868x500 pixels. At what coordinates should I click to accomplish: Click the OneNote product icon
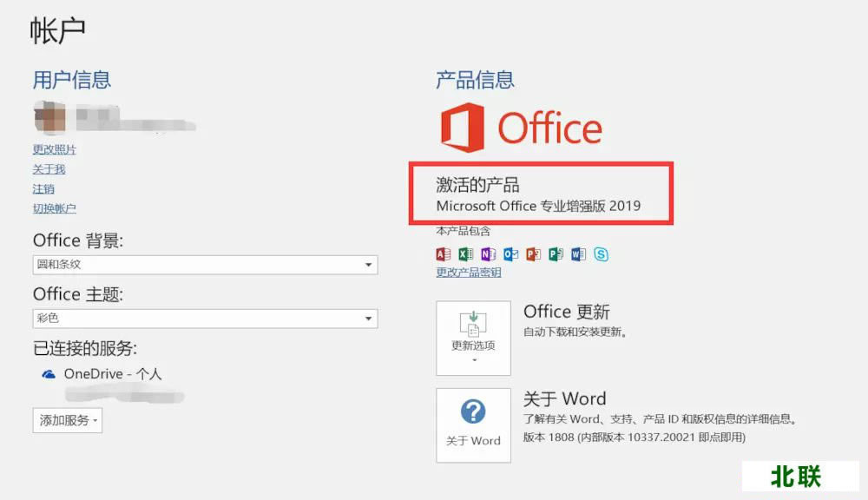tap(489, 254)
